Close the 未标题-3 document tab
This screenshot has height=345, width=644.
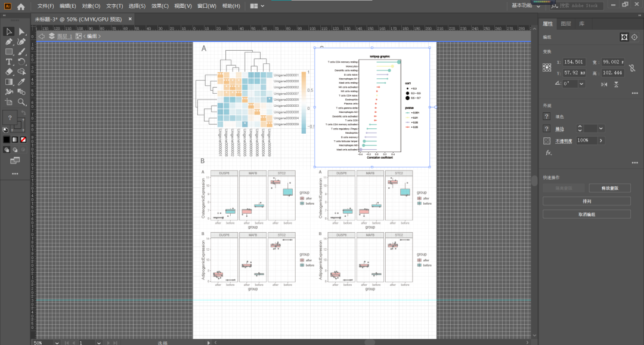tap(130, 19)
